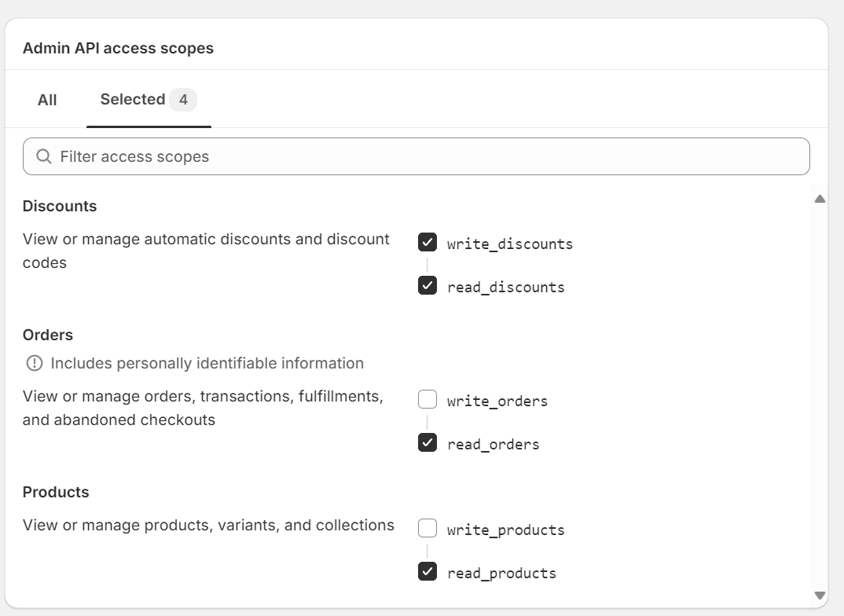Disable the read_orders checkbox
This screenshot has width=844, height=616.
tap(428, 443)
